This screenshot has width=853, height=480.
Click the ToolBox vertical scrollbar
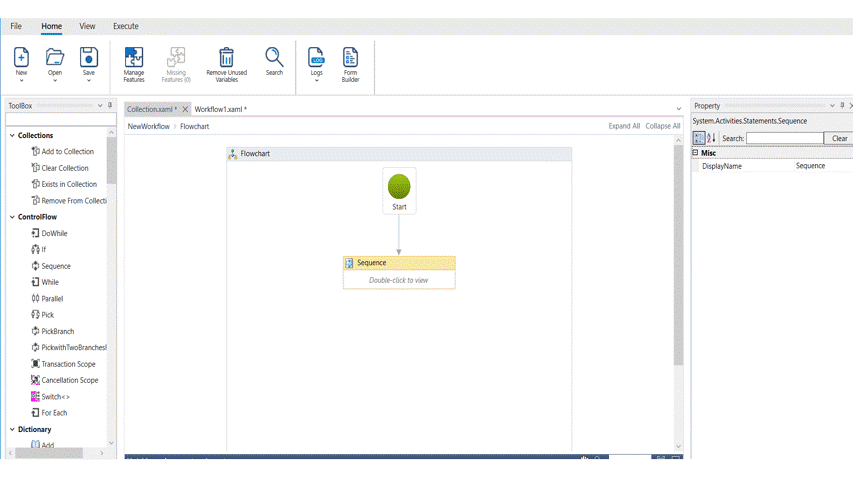(x=111, y=160)
